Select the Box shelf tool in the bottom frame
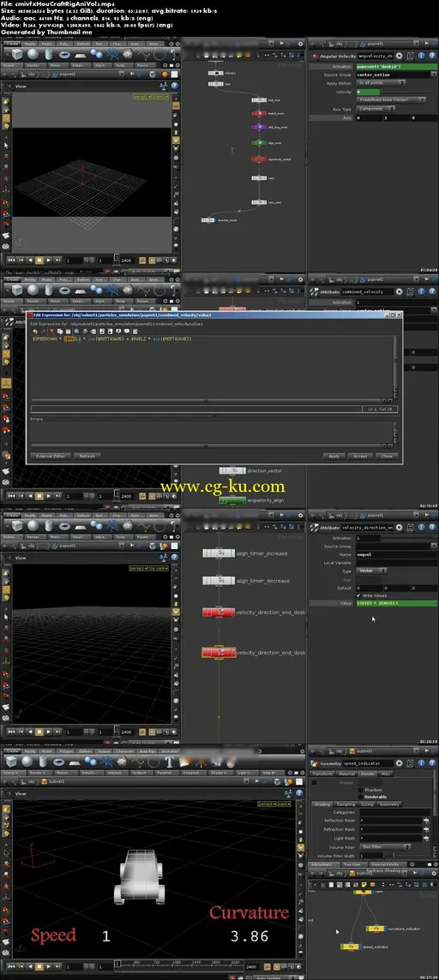439x980 pixels. click(x=12, y=762)
